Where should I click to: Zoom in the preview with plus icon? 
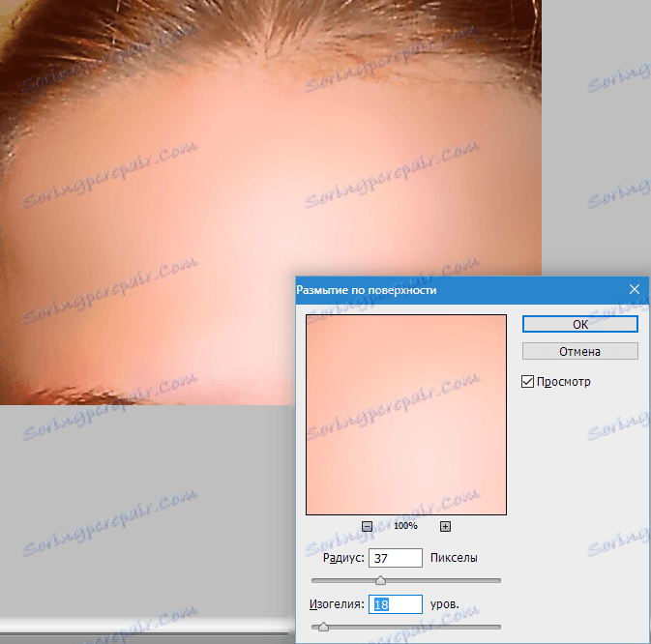pyautogui.click(x=445, y=527)
